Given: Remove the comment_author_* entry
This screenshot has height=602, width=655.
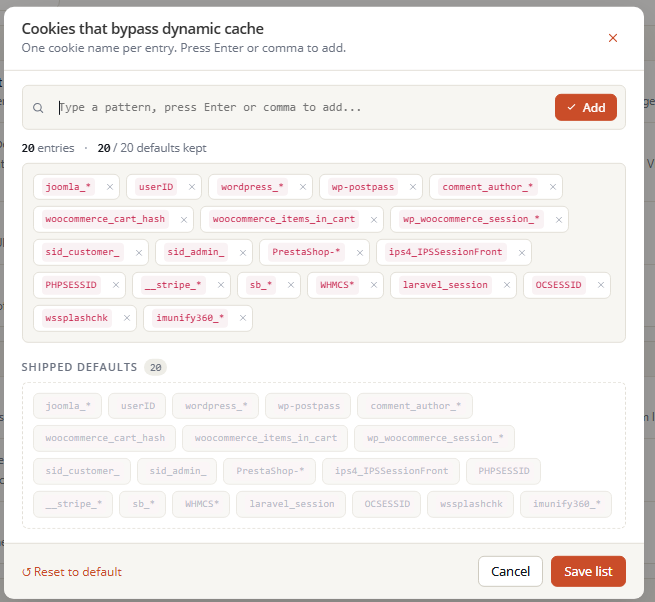Looking at the screenshot, I should [553, 187].
